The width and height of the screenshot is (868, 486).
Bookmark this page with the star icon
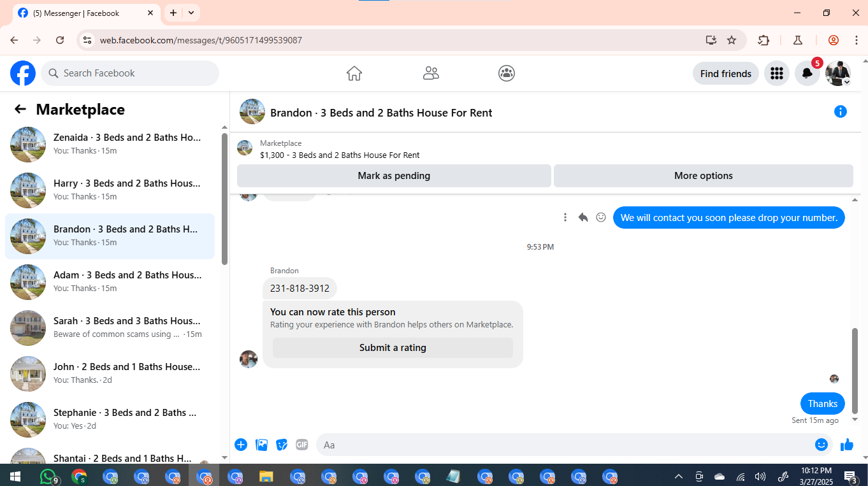(x=732, y=40)
